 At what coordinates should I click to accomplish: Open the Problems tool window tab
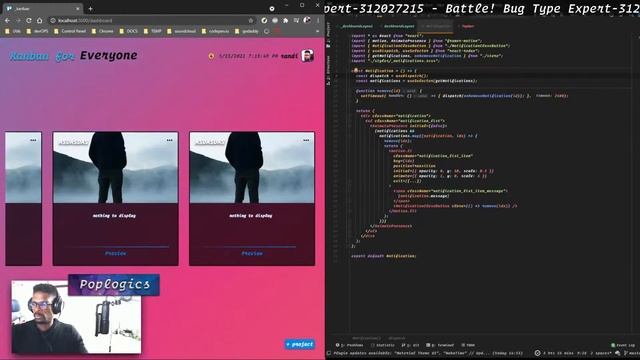pos(349,345)
